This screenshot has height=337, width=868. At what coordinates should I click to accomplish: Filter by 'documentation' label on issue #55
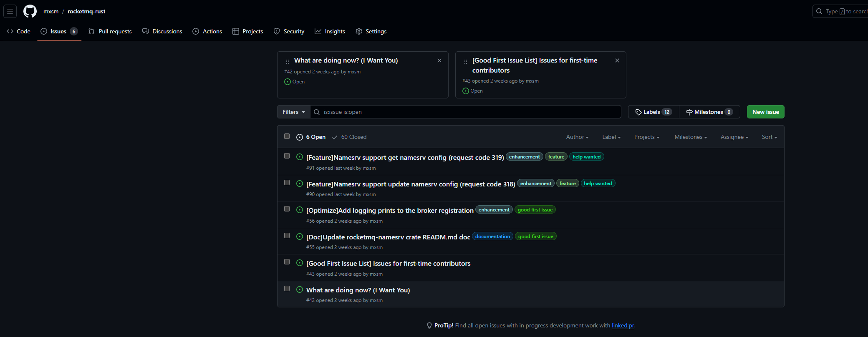coord(492,236)
